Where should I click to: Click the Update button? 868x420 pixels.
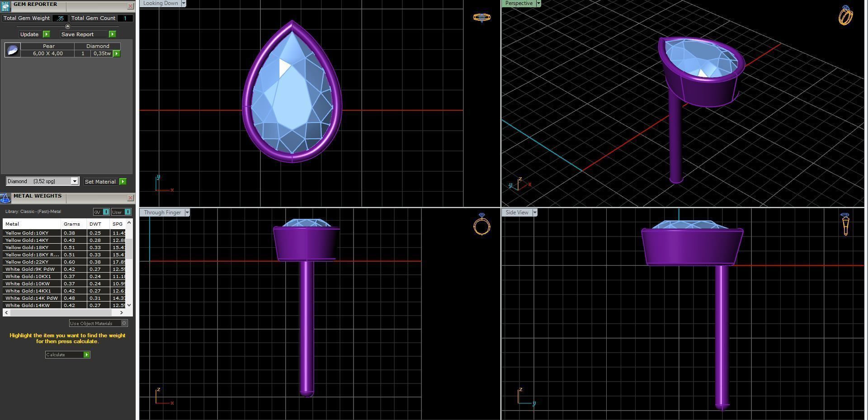pyautogui.click(x=29, y=34)
